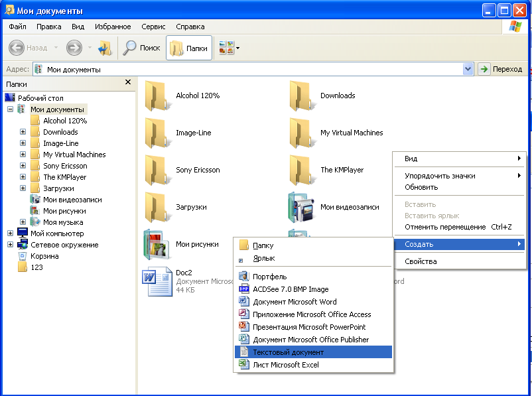Open the Вид submenu in context menu
This screenshot has height=396, width=532.
[459, 159]
